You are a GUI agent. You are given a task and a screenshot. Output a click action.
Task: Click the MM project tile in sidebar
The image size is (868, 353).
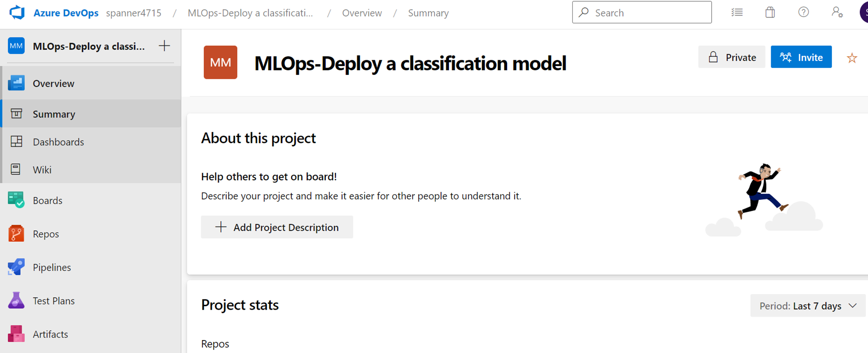pyautogui.click(x=16, y=46)
